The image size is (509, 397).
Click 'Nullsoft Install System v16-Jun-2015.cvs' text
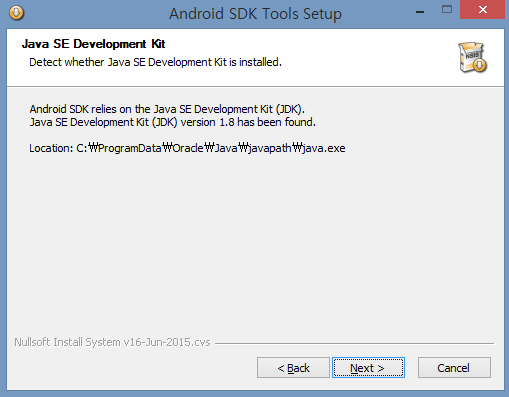(112, 342)
